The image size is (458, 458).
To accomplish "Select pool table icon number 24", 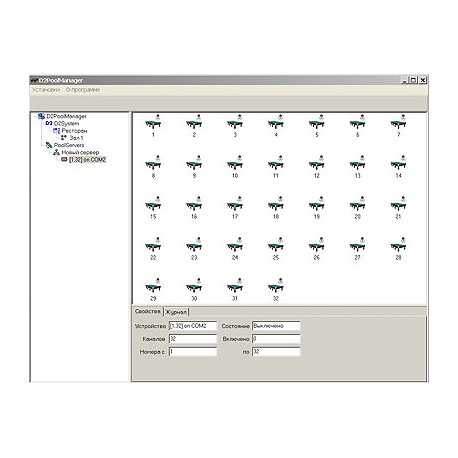I will [235, 245].
